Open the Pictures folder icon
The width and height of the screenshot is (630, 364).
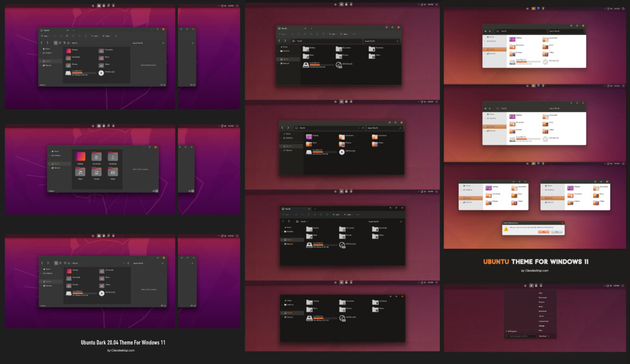coord(343,144)
